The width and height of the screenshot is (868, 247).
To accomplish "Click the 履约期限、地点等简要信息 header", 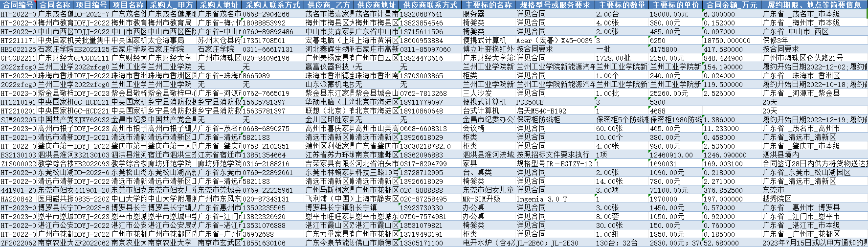I will click(x=814, y=5).
